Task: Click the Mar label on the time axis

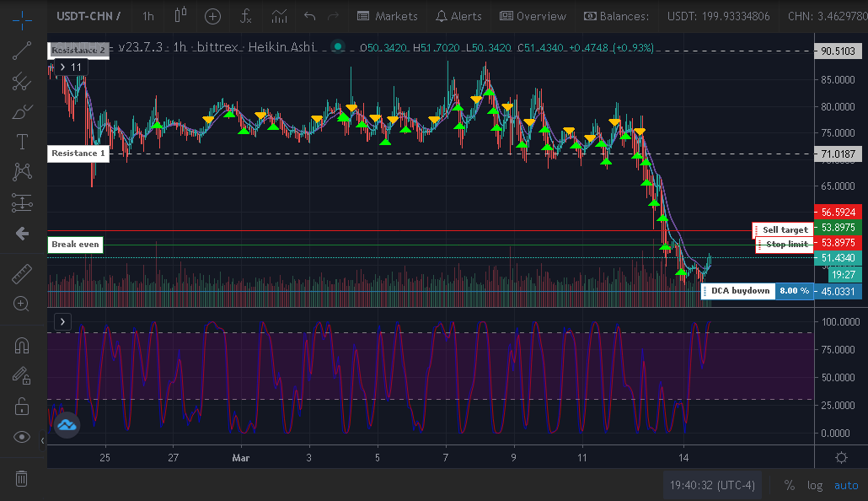Action: pyautogui.click(x=241, y=458)
